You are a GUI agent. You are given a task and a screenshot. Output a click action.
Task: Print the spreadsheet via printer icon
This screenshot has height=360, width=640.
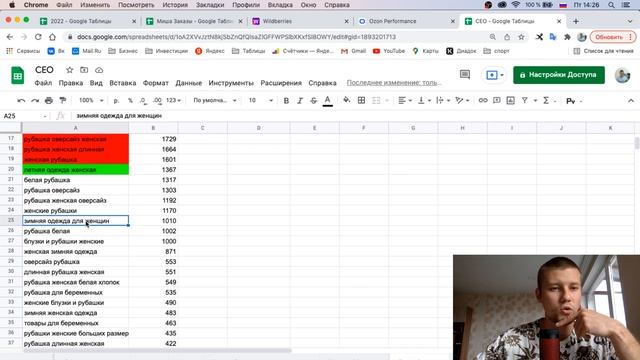pyautogui.click(x=49, y=100)
